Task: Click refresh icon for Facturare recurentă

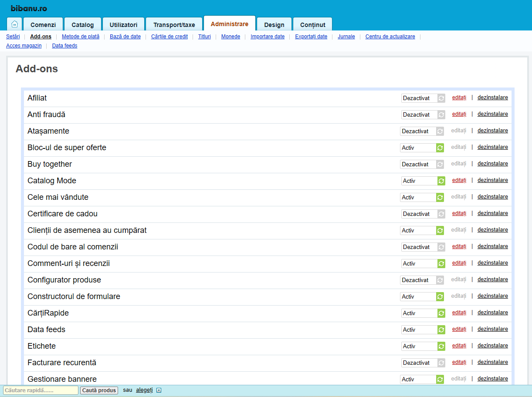Action: pyautogui.click(x=441, y=363)
